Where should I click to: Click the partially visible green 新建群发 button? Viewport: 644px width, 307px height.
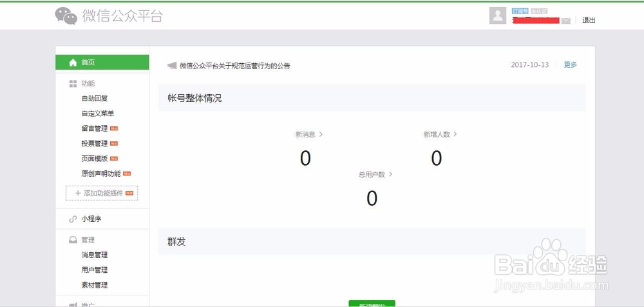[372, 304]
